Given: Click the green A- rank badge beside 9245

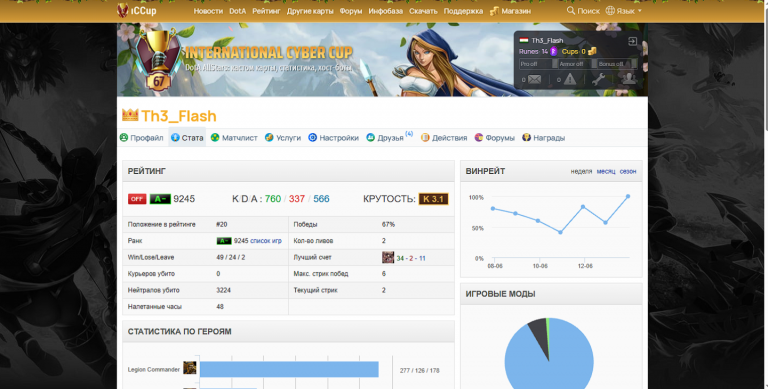Looking at the screenshot, I should (x=160, y=199).
